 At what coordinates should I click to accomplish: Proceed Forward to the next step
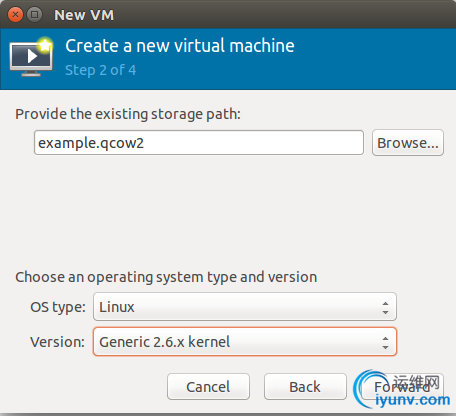pyautogui.click(x=402, y=387)
